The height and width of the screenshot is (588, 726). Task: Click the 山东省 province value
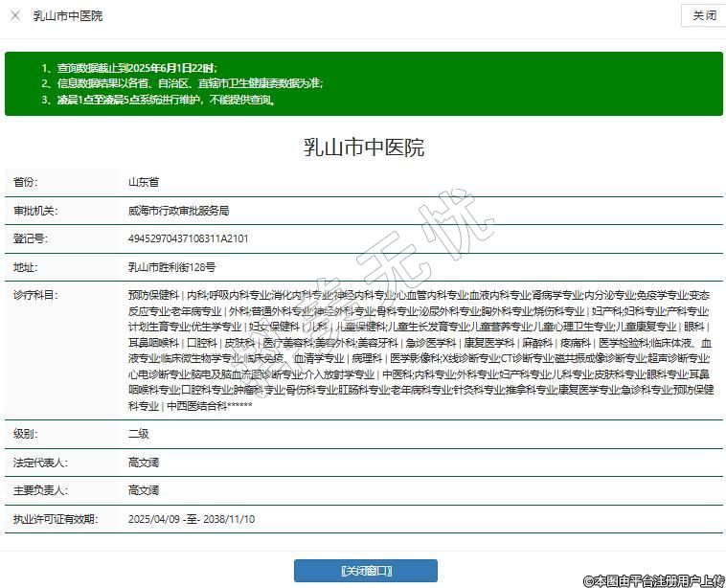tap(144, 182)
